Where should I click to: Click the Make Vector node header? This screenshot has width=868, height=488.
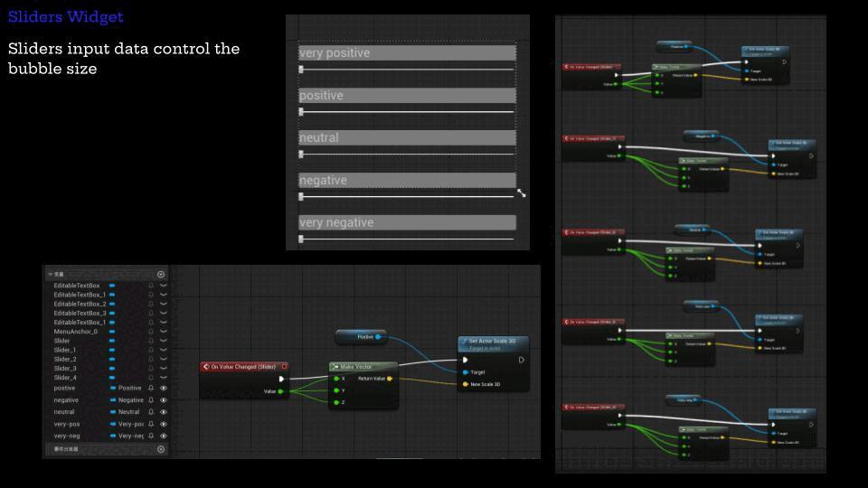click(362, 367)
